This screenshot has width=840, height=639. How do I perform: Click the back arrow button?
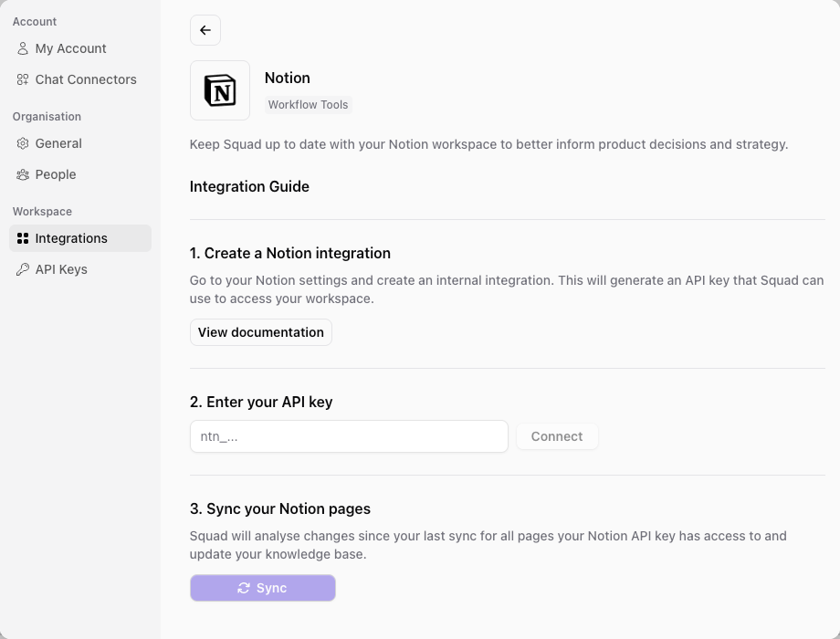205,30
